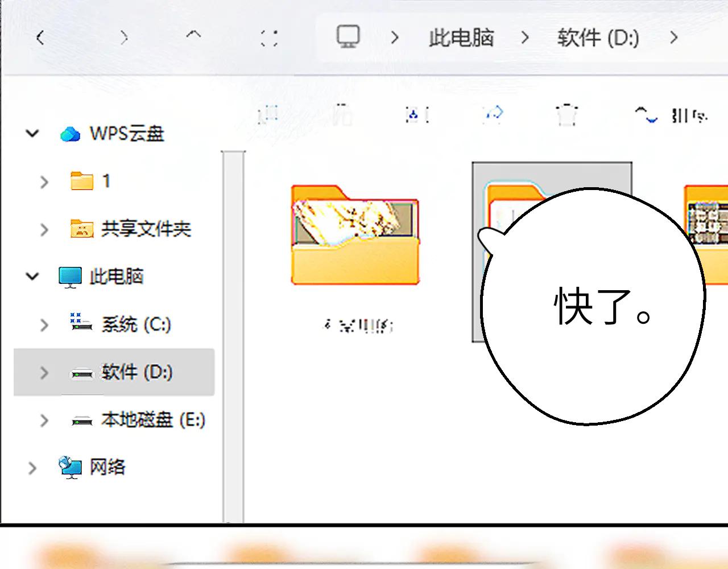Click the navigation pane vertical scrollbar
The height and width of the screenshot is (569, 728).
coord(233,336)
